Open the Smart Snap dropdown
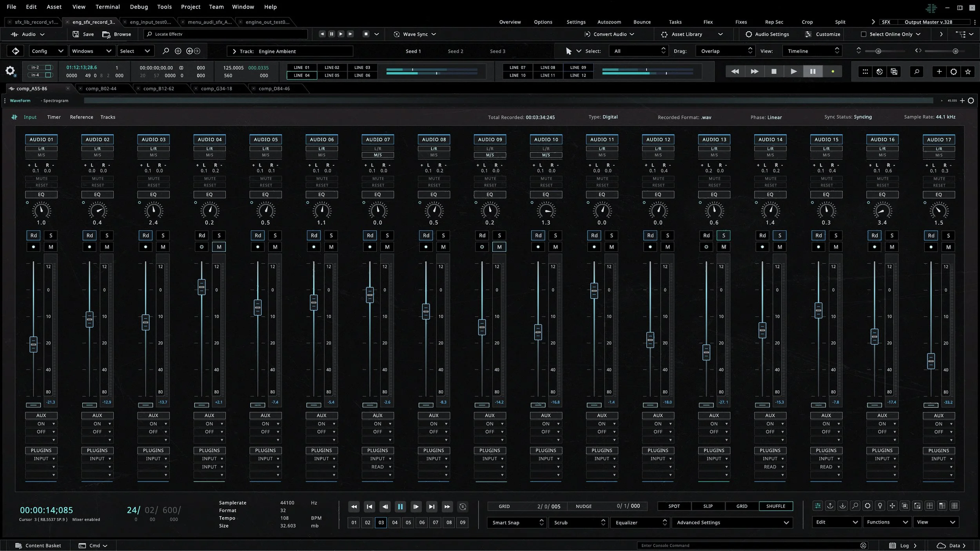This screenshot has width=980, height=551. [517, 522]
